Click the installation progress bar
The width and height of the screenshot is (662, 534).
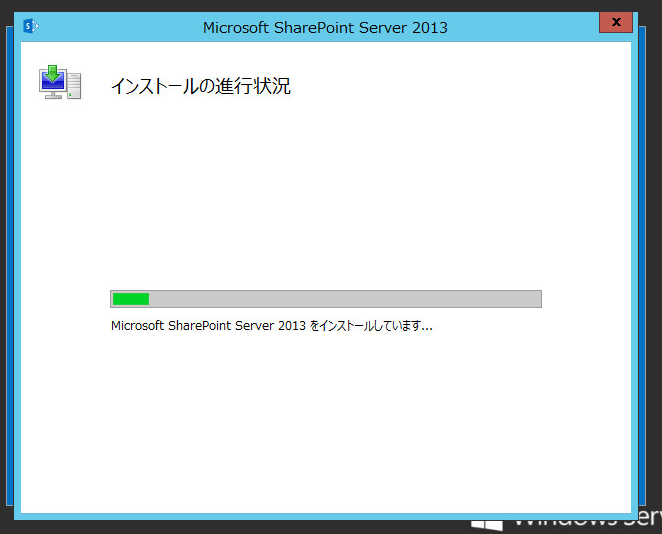point(326,299)
